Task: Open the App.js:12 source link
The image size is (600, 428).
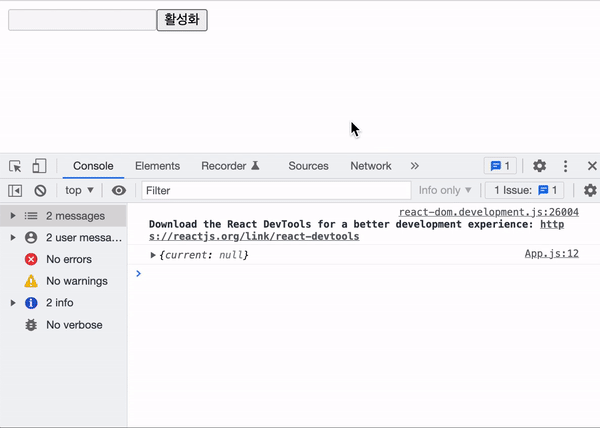Action: coord(551,254)
